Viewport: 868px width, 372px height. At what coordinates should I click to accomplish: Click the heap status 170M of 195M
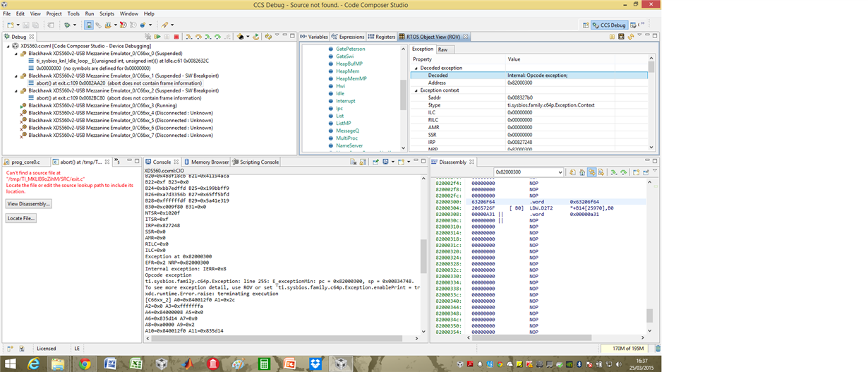(625, 349)
